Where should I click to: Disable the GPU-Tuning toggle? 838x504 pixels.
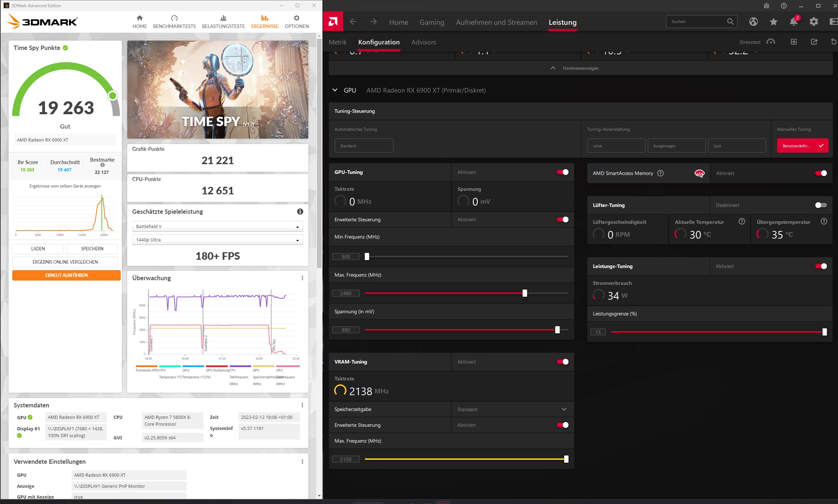coord(562,172)
